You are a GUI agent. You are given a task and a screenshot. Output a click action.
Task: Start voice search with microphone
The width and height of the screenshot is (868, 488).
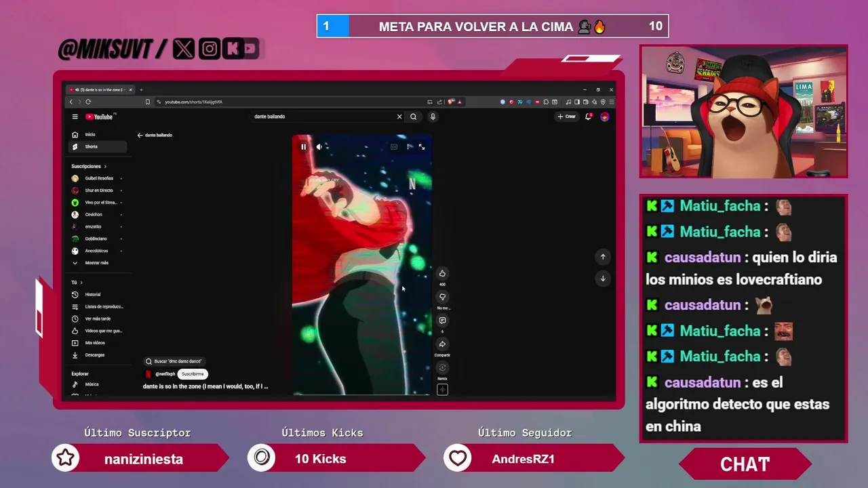point(433,117)
